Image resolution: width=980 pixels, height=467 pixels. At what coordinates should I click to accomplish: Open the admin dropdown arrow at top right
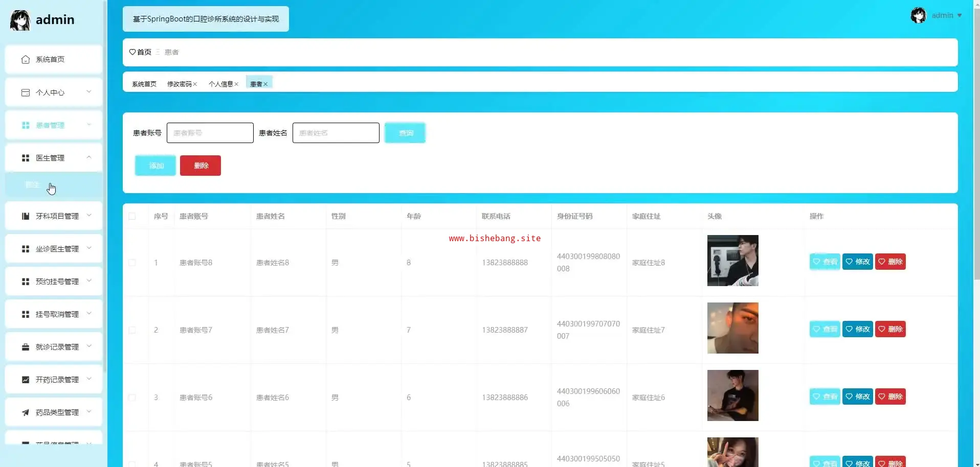pos(960,16)
